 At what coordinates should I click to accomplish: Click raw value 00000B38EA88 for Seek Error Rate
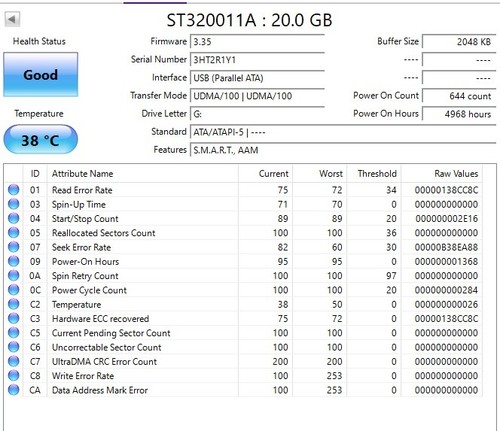[x=446, y=247]
